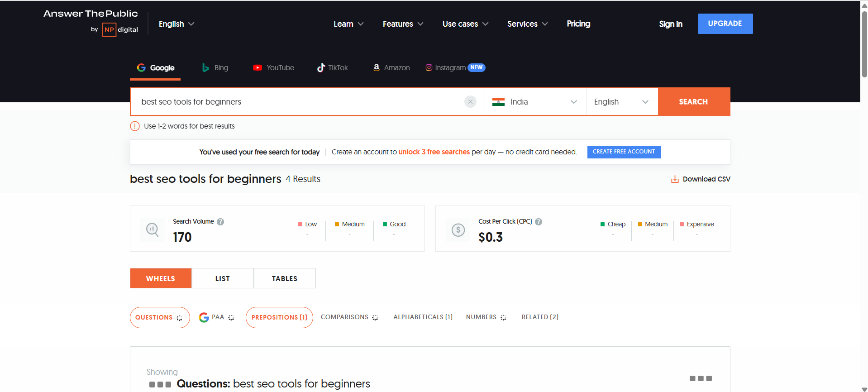
Task: Click Search Volume help question icon
Action: pos(220,222)
